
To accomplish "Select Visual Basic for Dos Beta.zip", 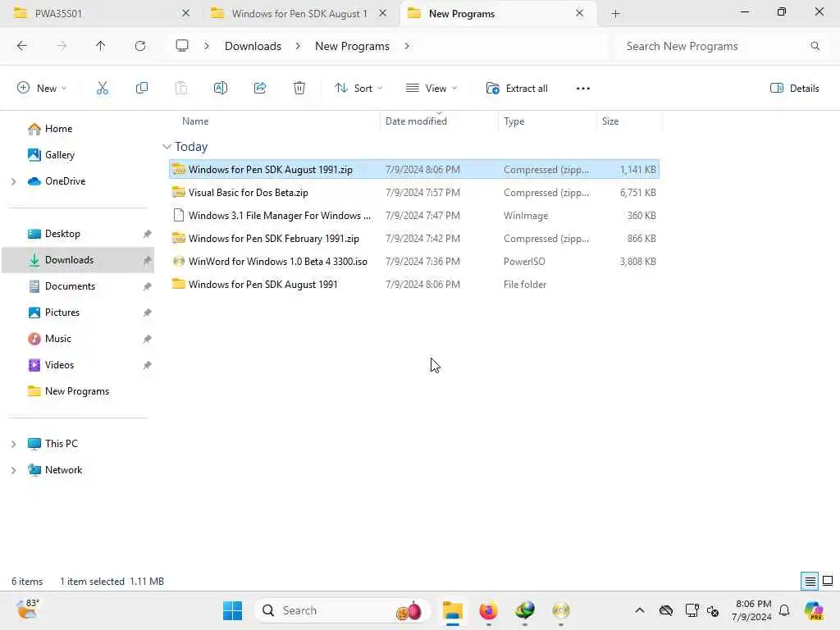I will point(413,192).
